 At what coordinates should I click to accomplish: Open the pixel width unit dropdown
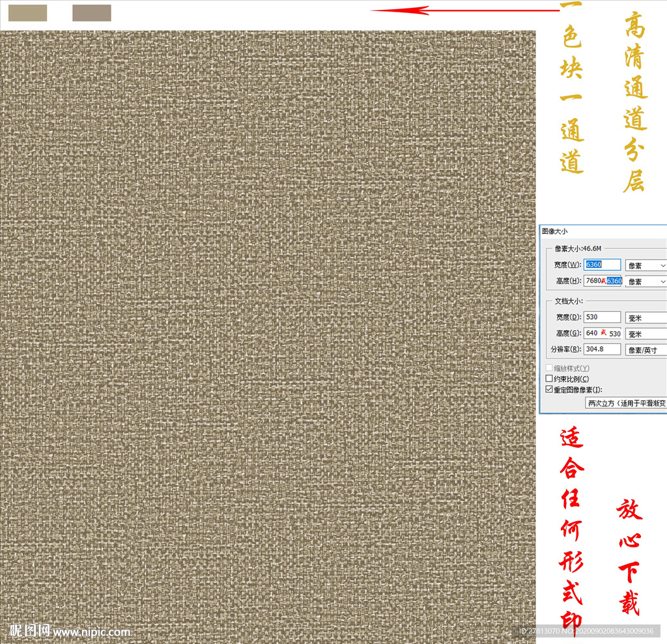[646, 266]
